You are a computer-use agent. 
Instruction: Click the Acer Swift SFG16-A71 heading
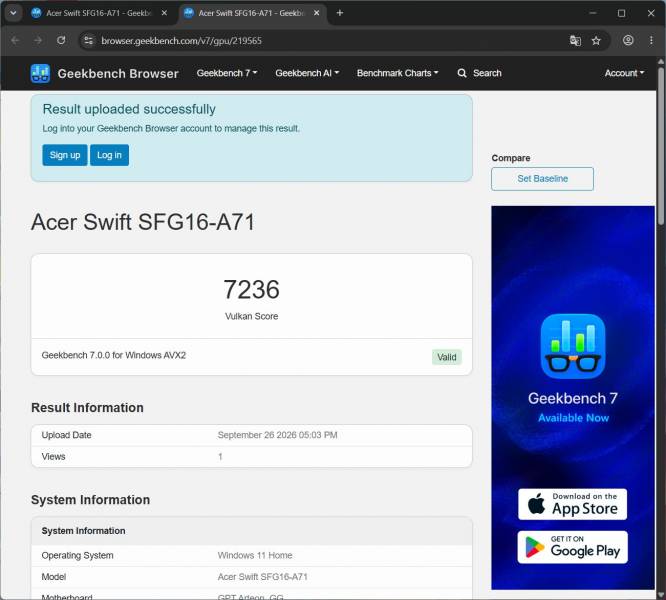click(x=143, y=222)
